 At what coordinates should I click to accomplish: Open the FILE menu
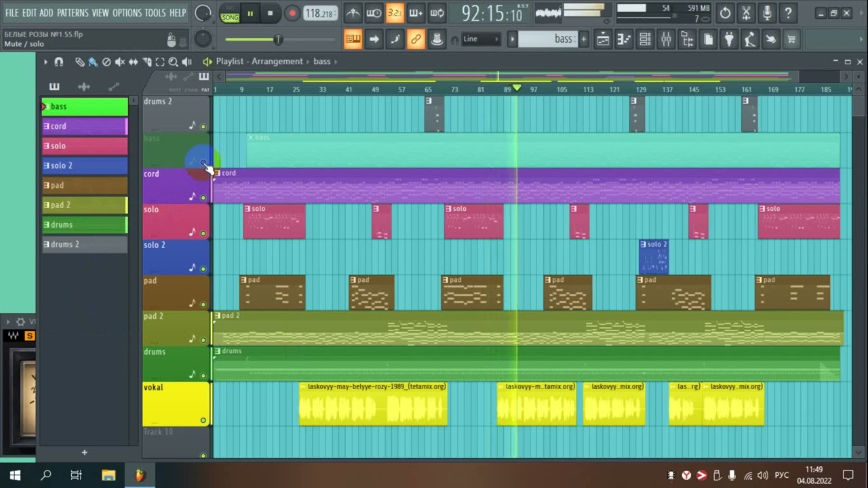pyautogui.click(x=12, y=13)
